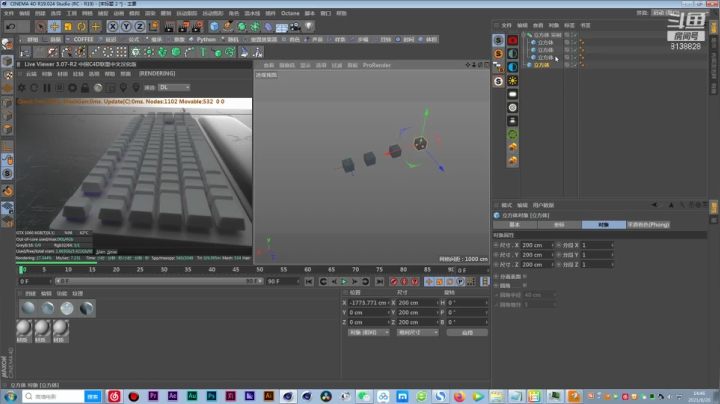Open Photoshop from the taskbar
The height and width of the screenshot is (404, 720).
tap(211, 396)
